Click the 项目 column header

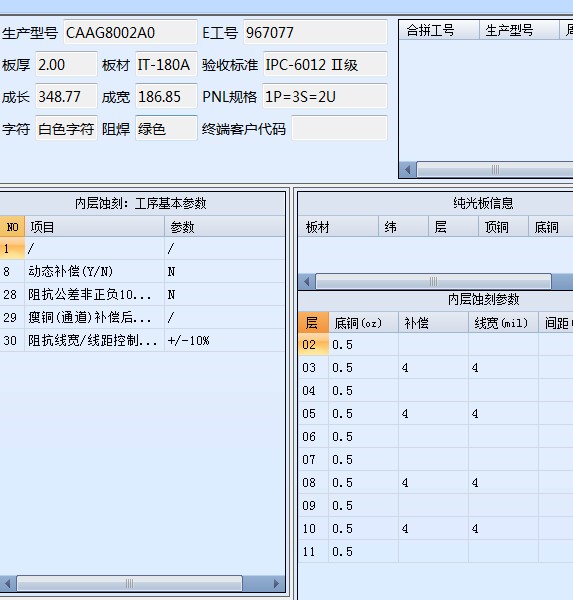click(95, 227)
